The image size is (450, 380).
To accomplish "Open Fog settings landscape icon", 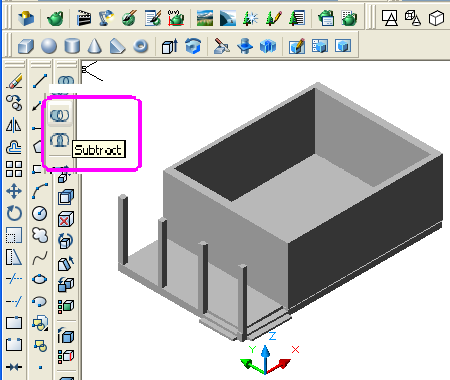I will pos(228,18).
